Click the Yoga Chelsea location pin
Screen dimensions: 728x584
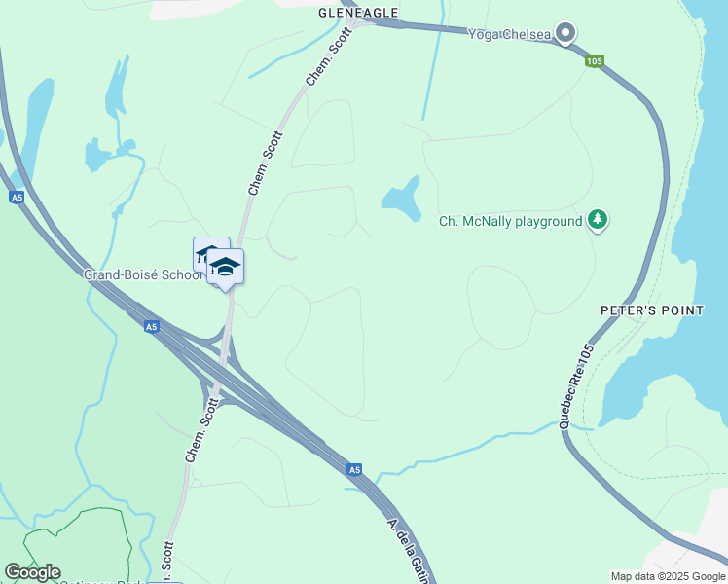565,33
